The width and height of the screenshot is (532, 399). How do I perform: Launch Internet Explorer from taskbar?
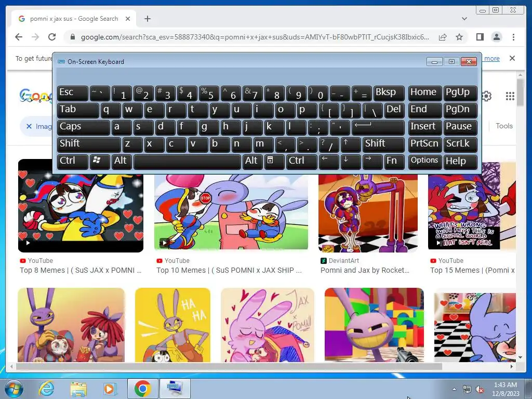[x=46, y=389]
